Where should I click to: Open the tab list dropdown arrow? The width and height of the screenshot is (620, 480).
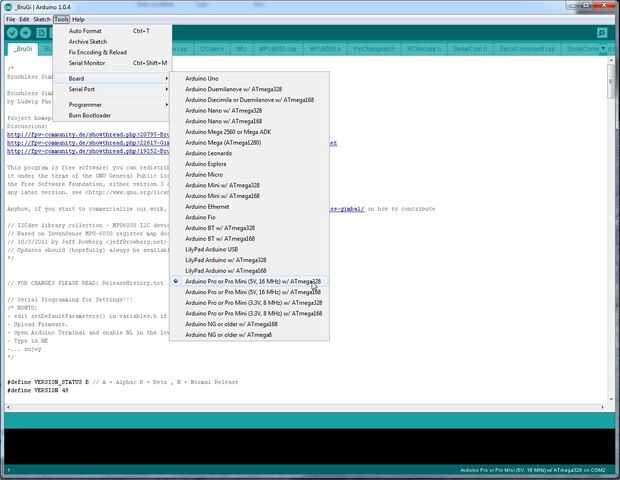[x=603, y=48]
